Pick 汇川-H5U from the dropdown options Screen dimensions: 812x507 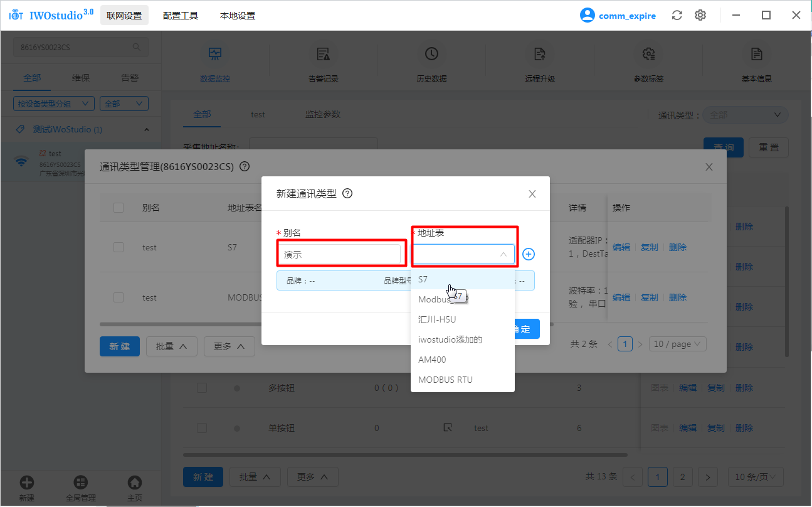[x=437, y=319]
